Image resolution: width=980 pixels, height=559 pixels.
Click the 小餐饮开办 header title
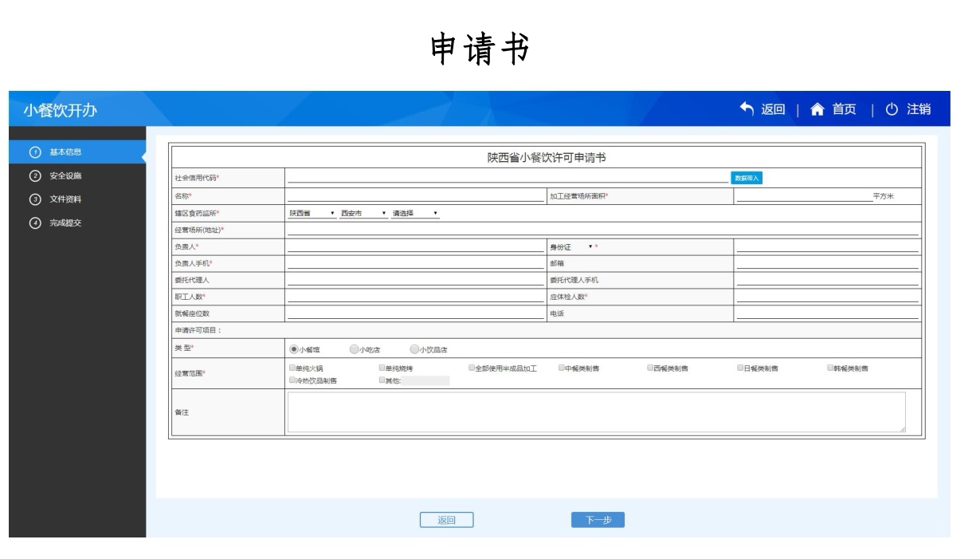61,110
